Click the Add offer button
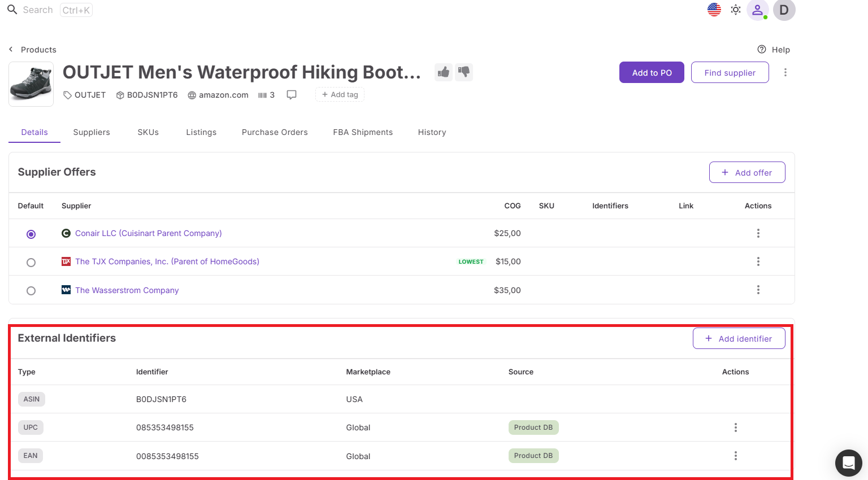The image size is (868, 480). click(747, 172)
